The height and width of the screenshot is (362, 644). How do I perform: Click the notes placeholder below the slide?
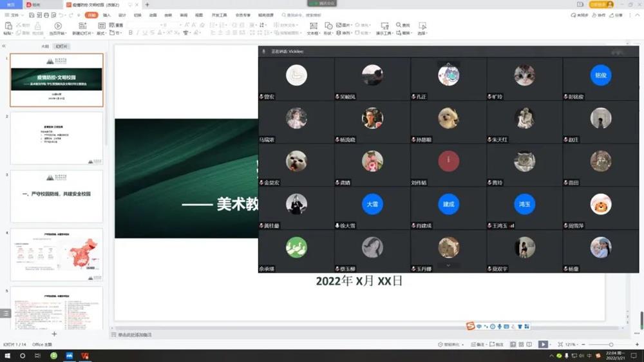click(135, 335)
